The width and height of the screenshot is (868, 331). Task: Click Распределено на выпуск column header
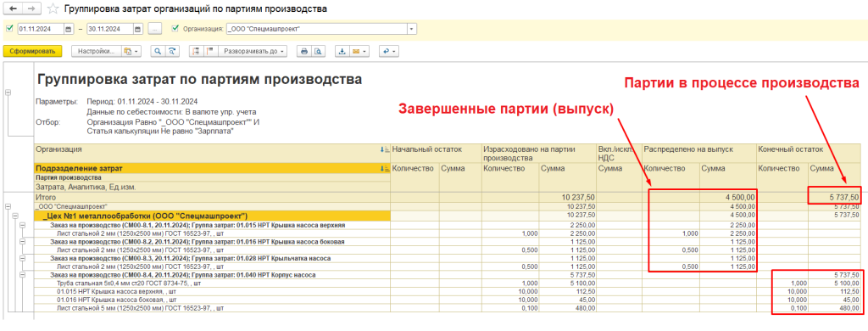(x=688, y=149)
